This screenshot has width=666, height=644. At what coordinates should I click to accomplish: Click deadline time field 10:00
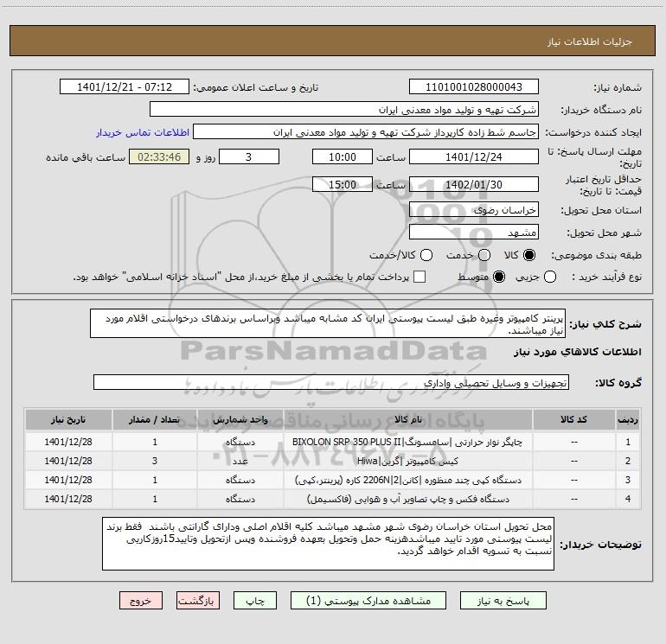(343, 156)
